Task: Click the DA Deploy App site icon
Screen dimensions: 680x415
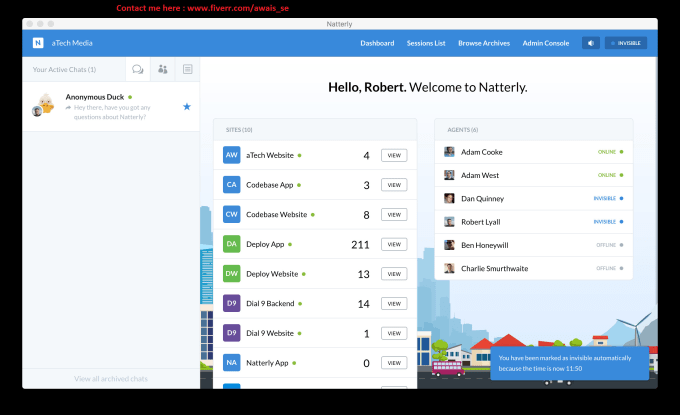Action: pyautogui.click(x=232, y=244)
